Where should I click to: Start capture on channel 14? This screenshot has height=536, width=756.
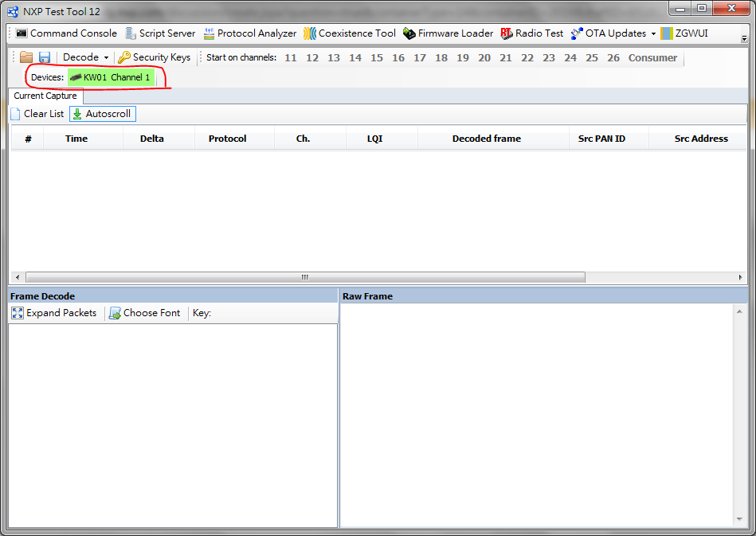[x=355, y=58]
